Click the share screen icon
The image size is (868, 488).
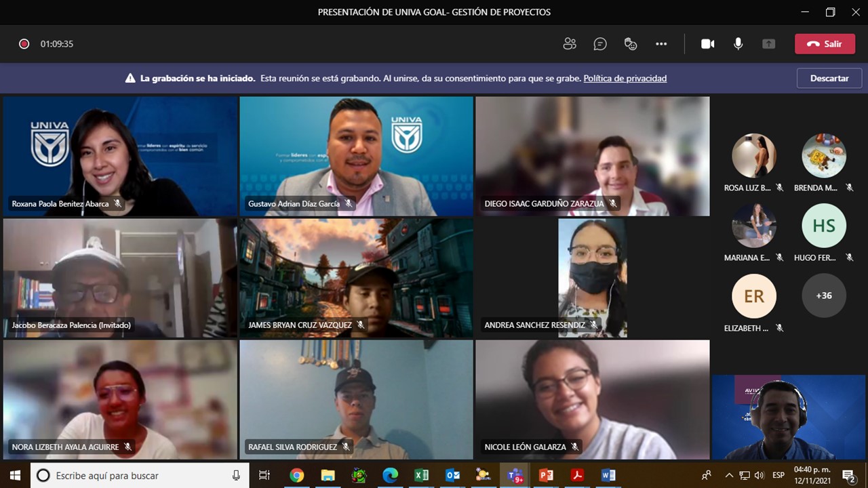pyautogui.click(x=768, y=44)
